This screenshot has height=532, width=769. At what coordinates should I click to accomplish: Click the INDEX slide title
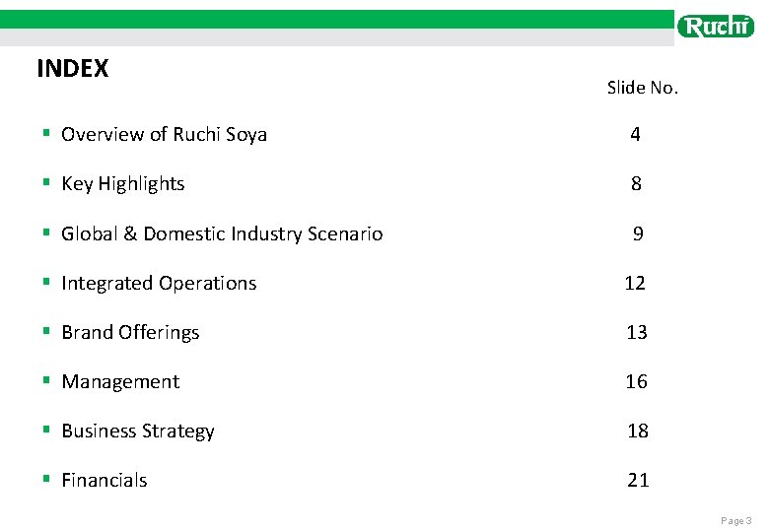coord(73,69)
